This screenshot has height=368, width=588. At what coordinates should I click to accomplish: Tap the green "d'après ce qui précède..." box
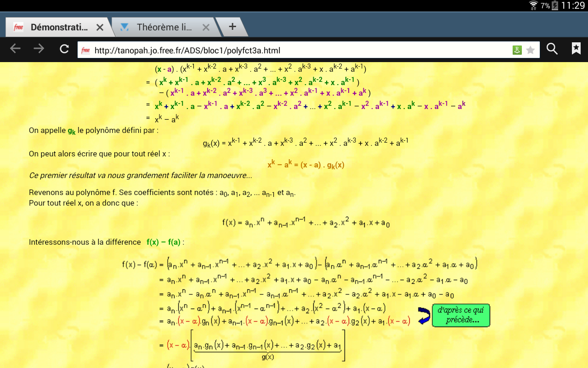[x=461, y=315]
